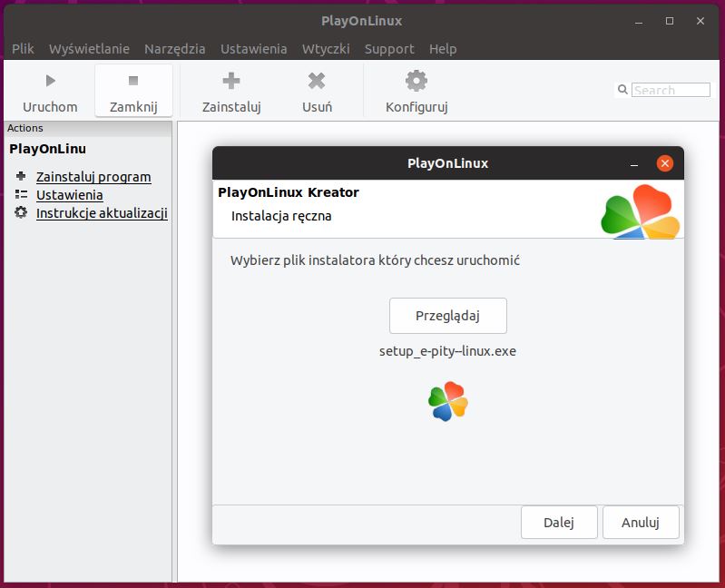
Task: Click the Usuń cross icon
Action: [317, 82]
